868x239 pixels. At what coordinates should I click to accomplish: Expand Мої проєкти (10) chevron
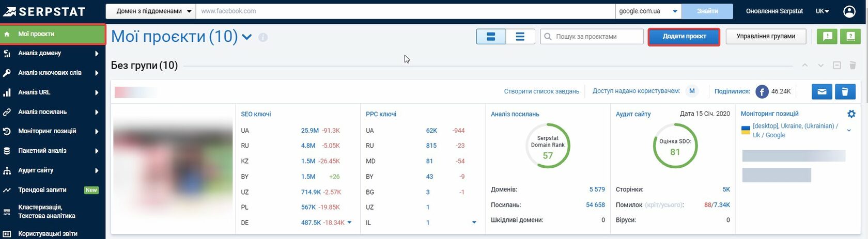tap(247, 37)
